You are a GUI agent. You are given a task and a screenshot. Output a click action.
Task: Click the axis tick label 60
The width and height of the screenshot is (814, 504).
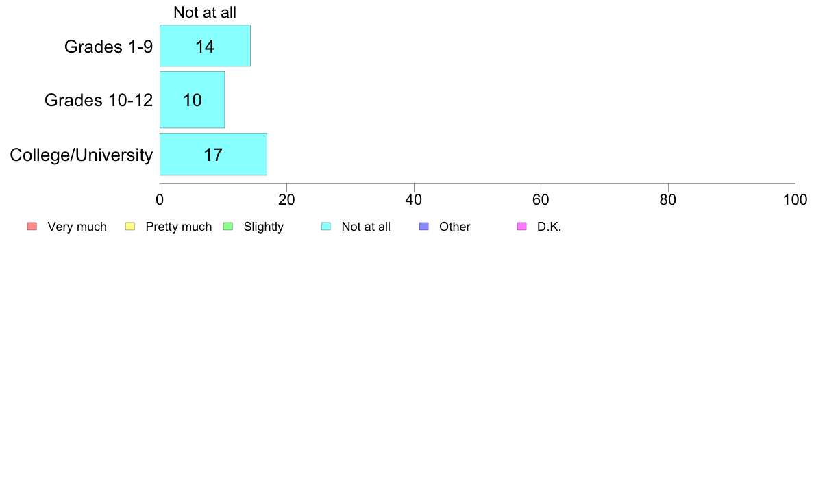541,200
